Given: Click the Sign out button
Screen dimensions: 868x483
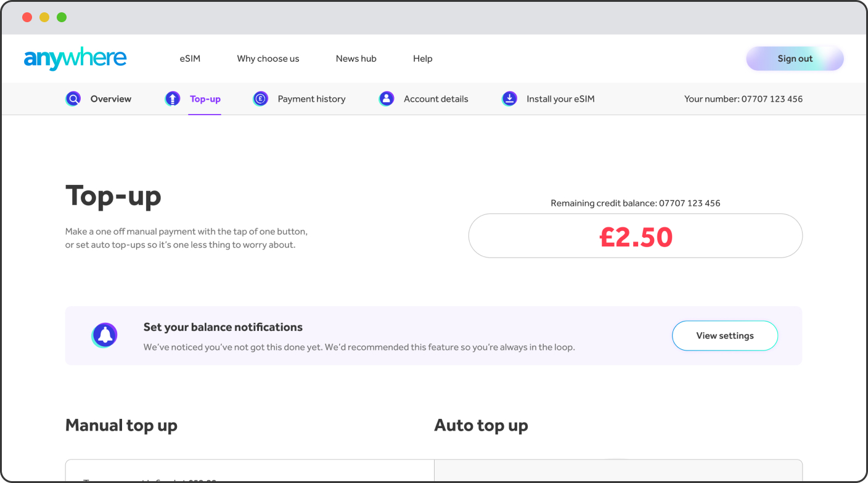Looking at the screenshot, I should pyautogui.click(x=795, y=59).
